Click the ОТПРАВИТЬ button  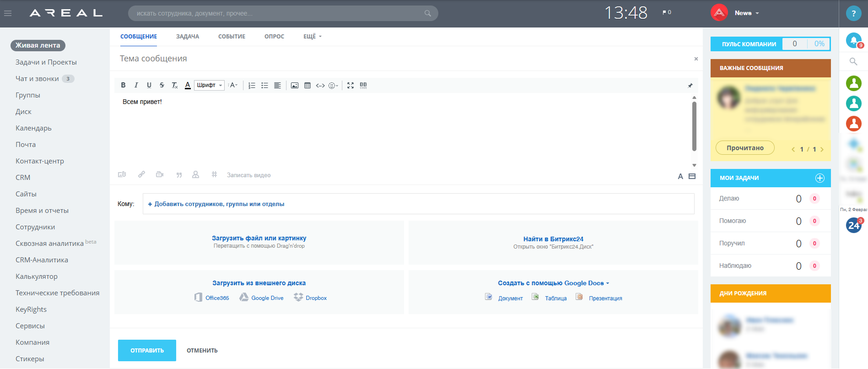(147, 350)
